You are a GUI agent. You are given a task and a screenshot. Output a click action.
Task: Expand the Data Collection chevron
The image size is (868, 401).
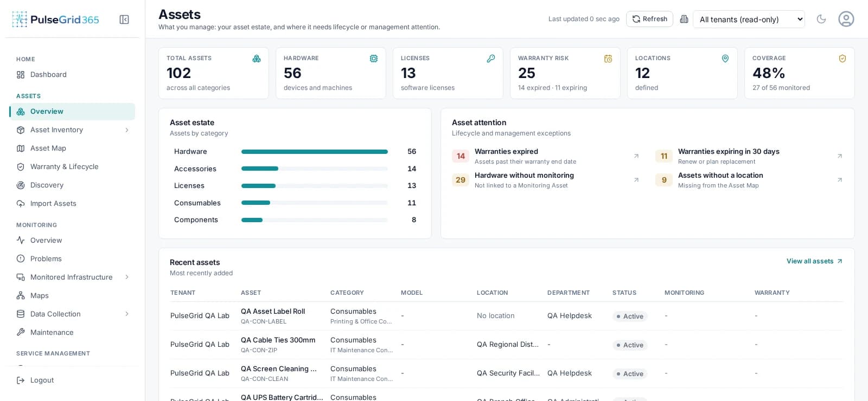(127, 314)
